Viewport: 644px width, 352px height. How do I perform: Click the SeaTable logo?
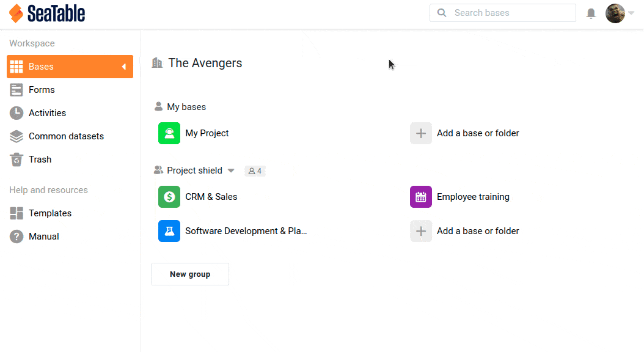(47, 13)
